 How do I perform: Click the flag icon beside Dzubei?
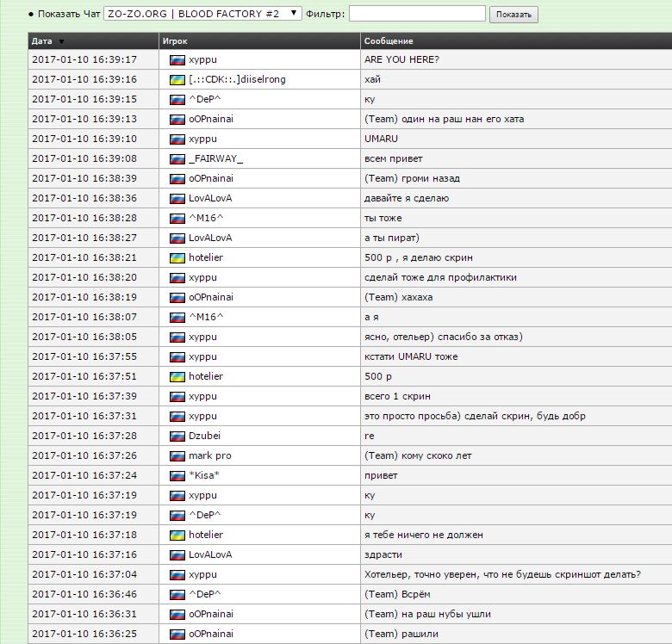pyautogui.click(x=177, y=436)
